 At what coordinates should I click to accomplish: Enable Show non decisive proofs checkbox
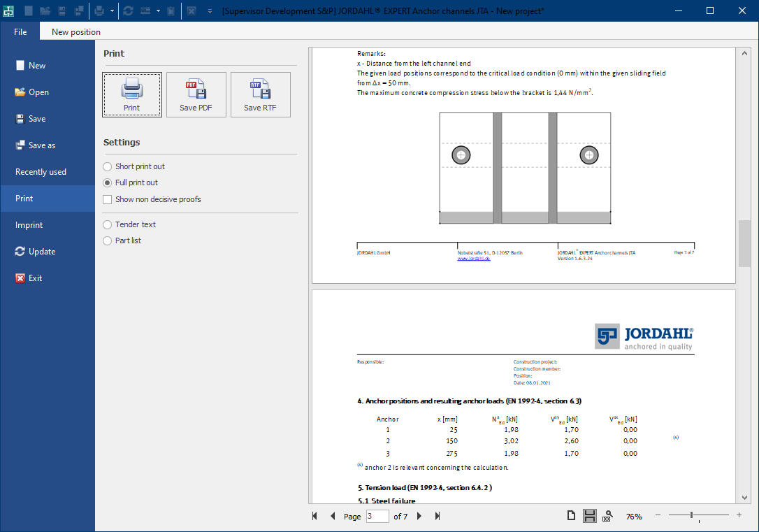[x=152, y=199]
